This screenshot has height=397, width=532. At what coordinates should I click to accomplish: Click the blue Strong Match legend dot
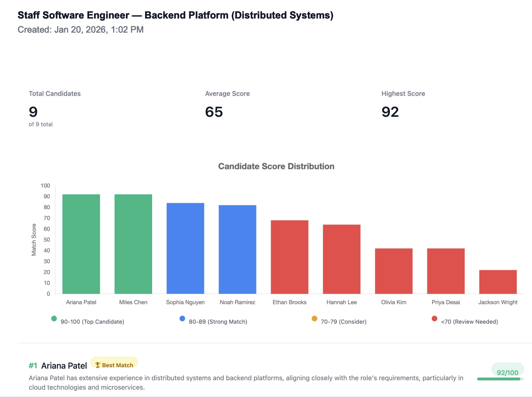tap(182, 318)
